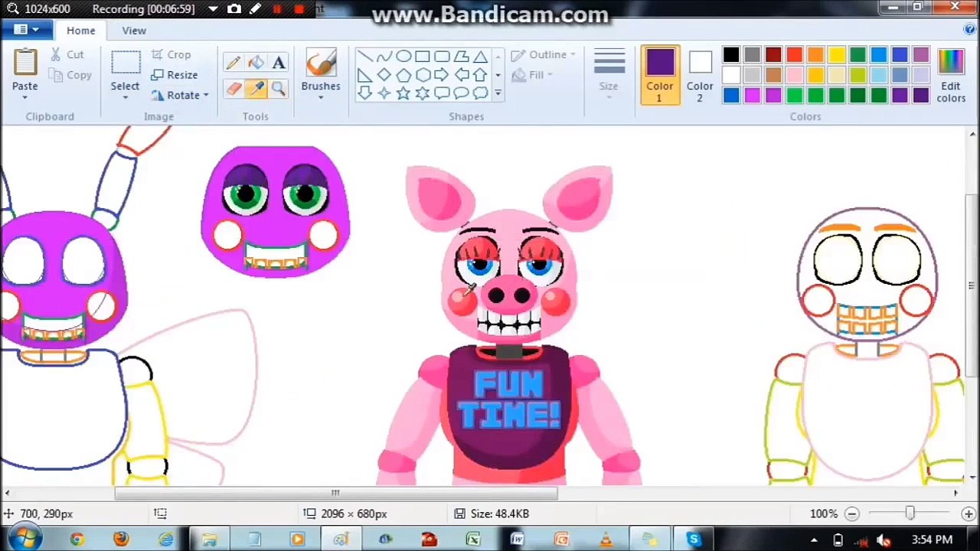
Task: Choose the Right arrow shape
Action: click(x=441, y=75)
